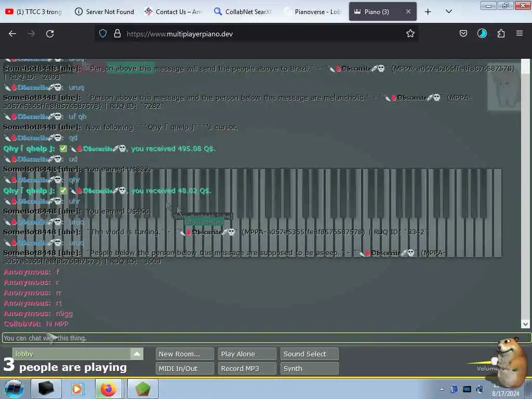This screenshot has width=532, height=399.
Task: Switch to the Pianoverse Lobby tab
Action: tap(312, 12)
